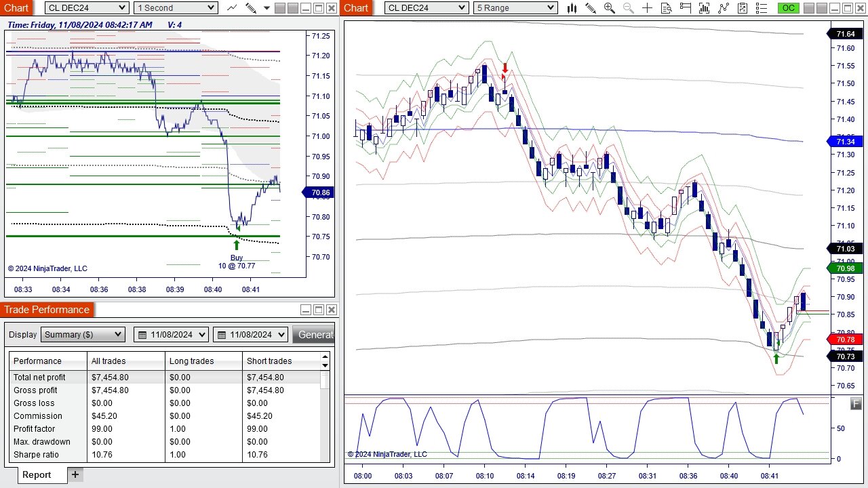Image resolution: width=868 pixels, height=488 pixels.
Task: Select the Gross loss row label
Action: (x=34, y=403)
